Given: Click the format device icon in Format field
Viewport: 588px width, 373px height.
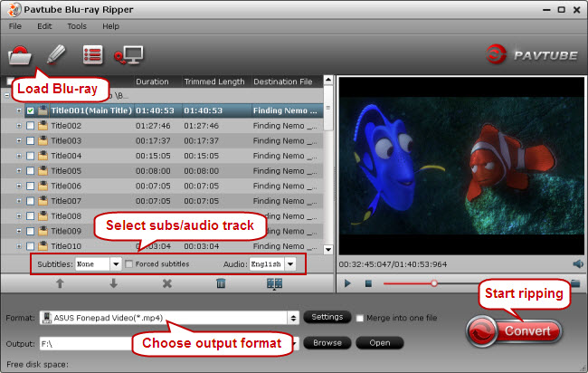Looking at the screenshot, I should pos(46,318).
